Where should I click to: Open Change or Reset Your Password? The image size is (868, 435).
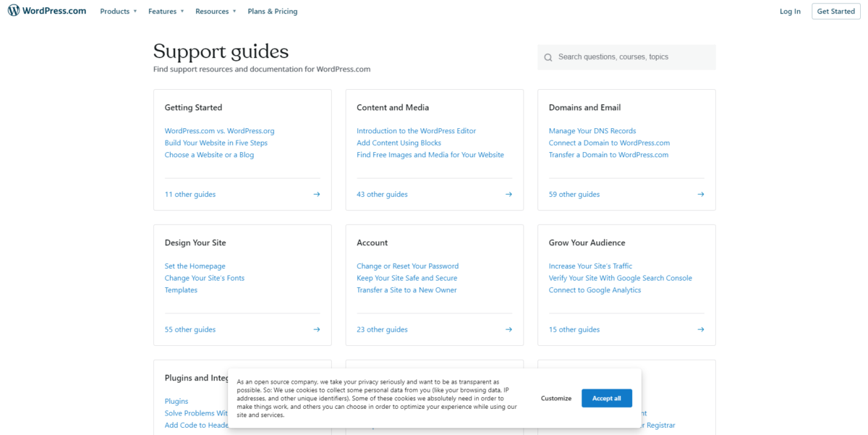coord(408,266)
